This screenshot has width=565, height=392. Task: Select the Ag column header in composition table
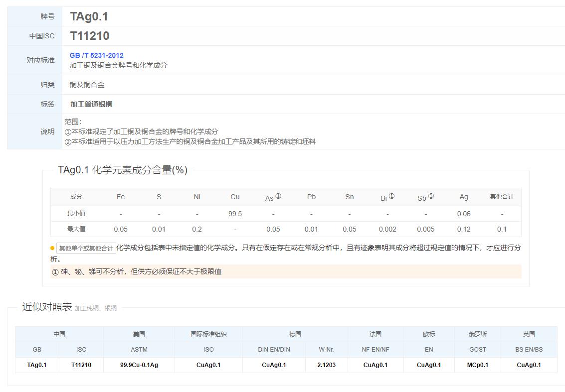pos(464,197)
